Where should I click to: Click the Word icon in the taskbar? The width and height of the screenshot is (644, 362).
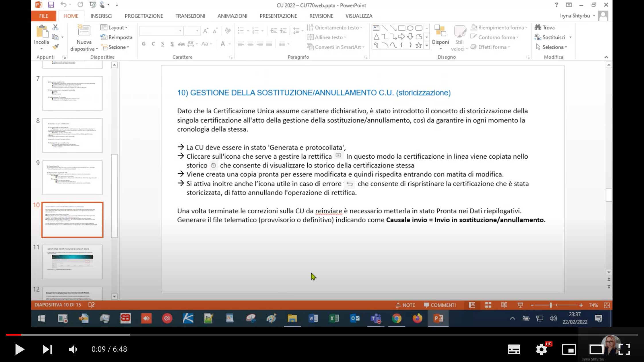313,318
